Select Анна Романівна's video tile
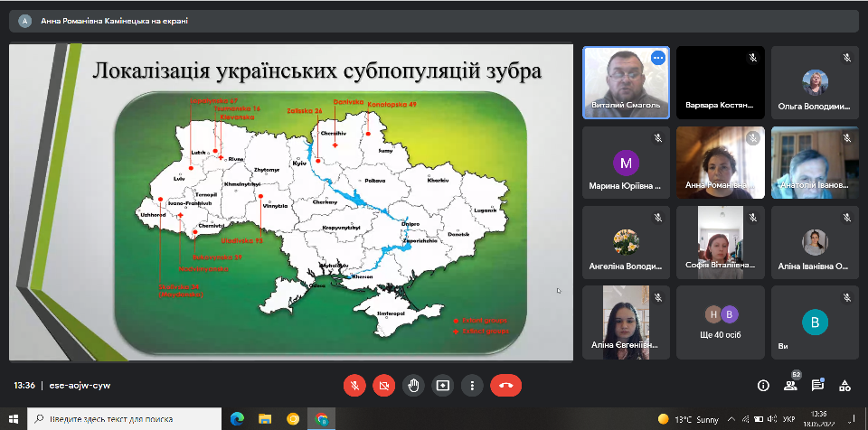Image resolution: width=868 pixels, height=430 pixels. 721,163
